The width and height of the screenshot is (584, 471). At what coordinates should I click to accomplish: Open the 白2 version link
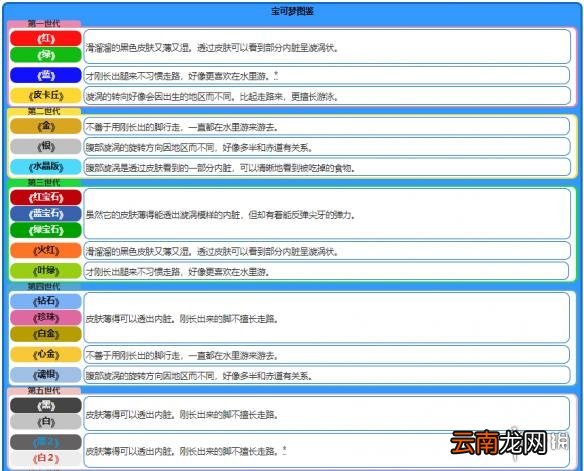tap(46, 458)
